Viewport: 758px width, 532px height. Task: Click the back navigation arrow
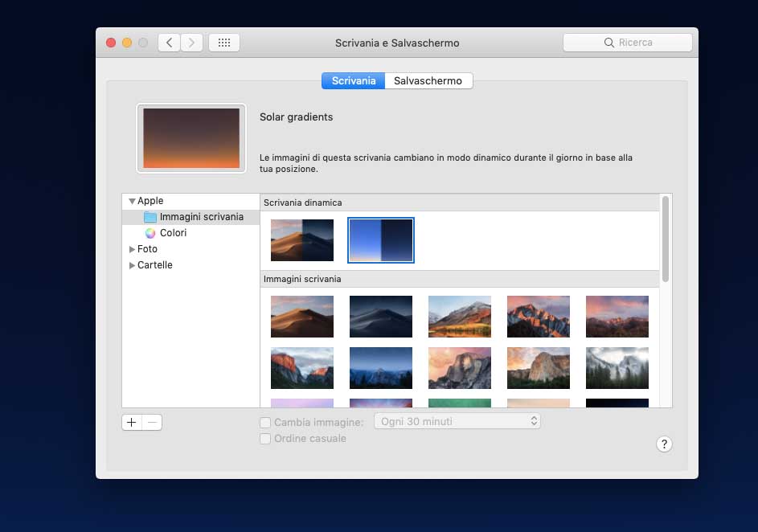point(169,43)
